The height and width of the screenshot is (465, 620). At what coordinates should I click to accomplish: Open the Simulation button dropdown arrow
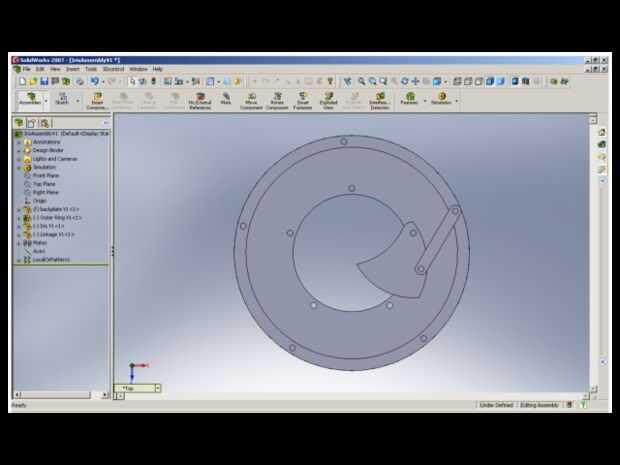[x=457, y=101]
